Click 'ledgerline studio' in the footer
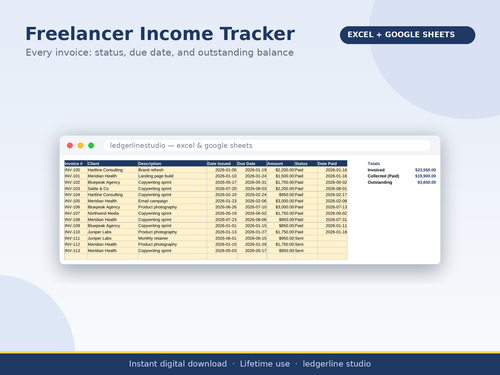Screen dimensions: 500x375 [x=337, y=364]
